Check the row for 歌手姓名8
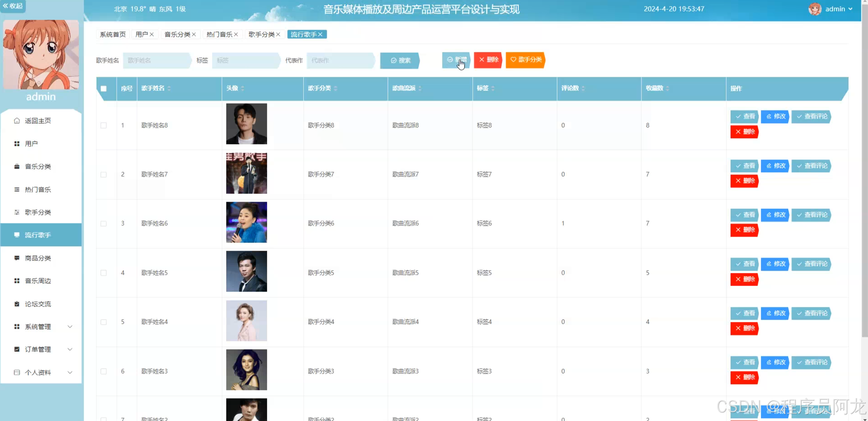Image resolution: width=868 pixels, height=421 pixels. [104, 125]
